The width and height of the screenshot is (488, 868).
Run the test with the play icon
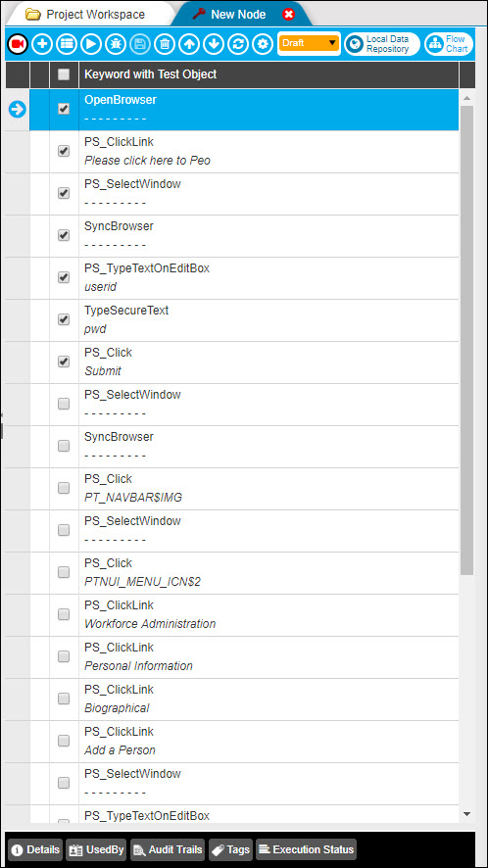91,44
